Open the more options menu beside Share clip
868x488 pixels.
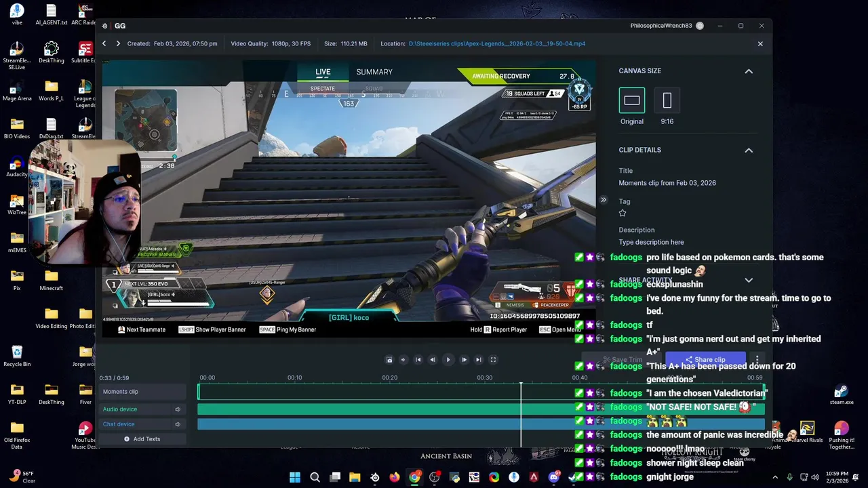point(757,359)
